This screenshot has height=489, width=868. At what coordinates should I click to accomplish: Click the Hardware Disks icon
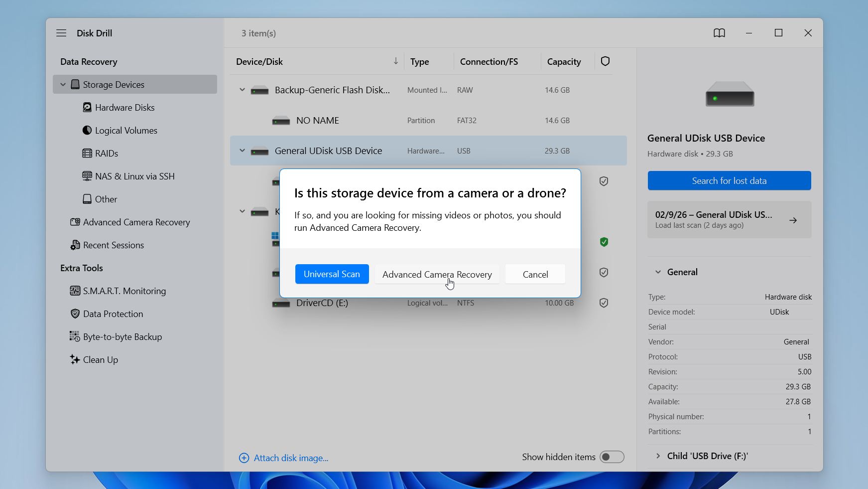click(x=87, y=107)
